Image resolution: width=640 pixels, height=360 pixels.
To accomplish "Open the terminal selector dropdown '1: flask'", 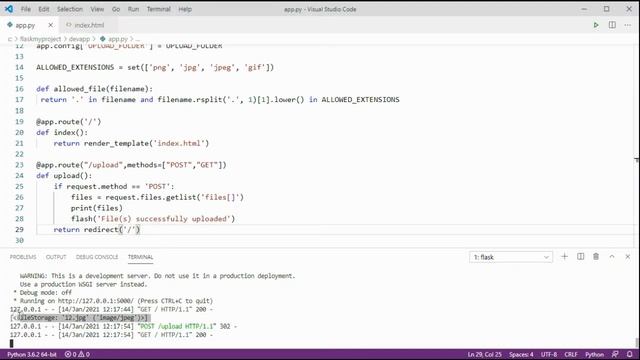I will coord(511,257).
